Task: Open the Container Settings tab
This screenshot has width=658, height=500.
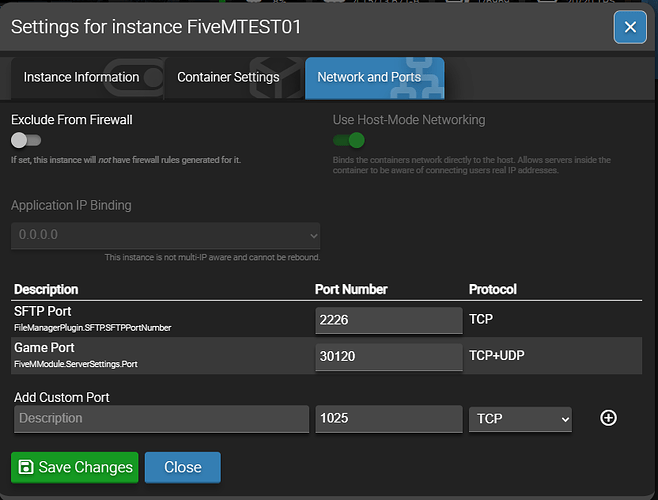Action: click(228, 77)
